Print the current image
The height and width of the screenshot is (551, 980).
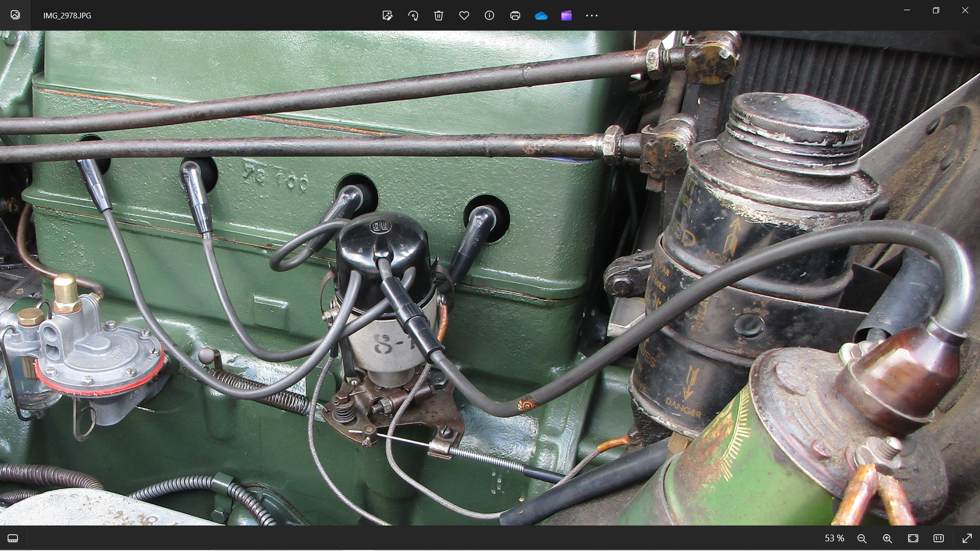tap(515, 15)
